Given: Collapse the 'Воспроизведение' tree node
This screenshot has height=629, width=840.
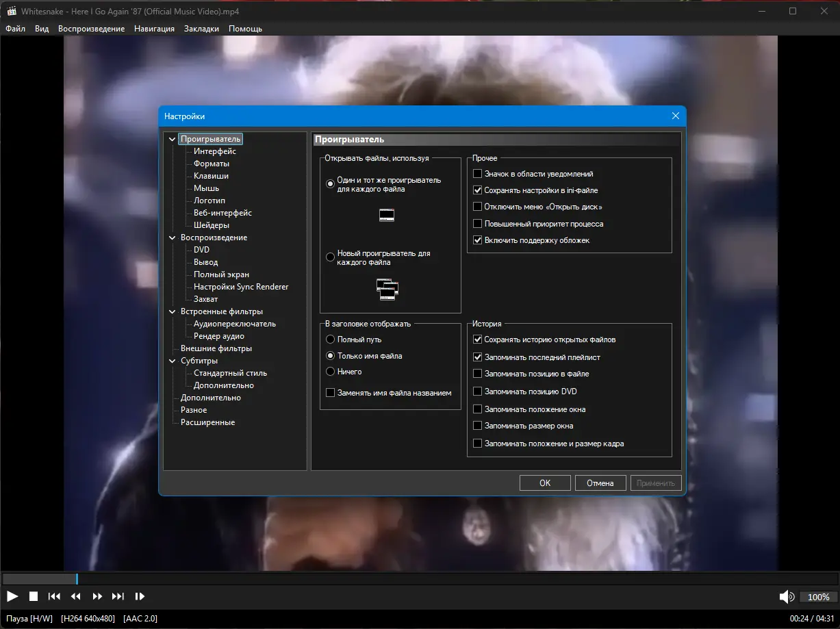Looking at the screenshot, I should (173, 238).
